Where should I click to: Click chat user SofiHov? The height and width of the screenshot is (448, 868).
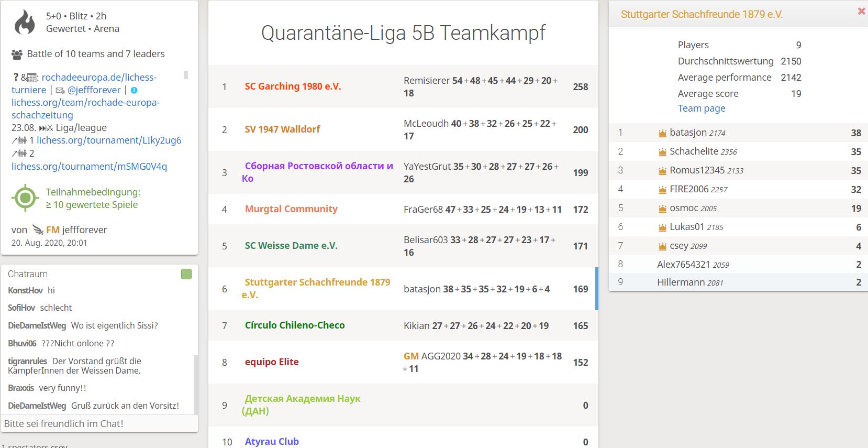[x=21, y=308]
